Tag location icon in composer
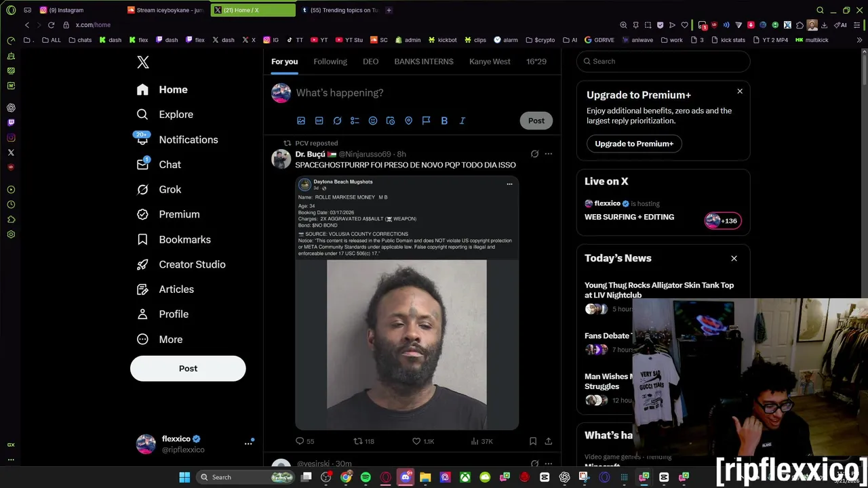868x488 pixels. pyautogui.click(x=408, y=121)
